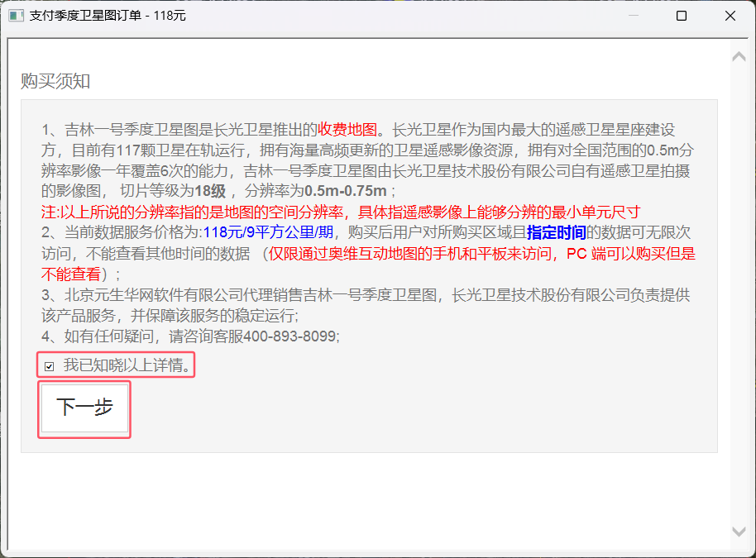Screen dimensions: 756x558
Task: Click the scrollbar up arrow
Action: coord(739,56)
